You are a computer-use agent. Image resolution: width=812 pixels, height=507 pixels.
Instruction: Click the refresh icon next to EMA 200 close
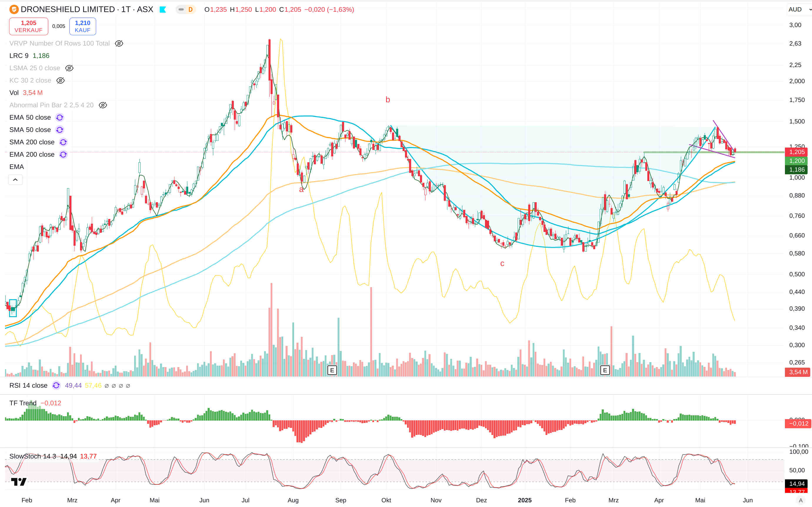click(63, 155)
